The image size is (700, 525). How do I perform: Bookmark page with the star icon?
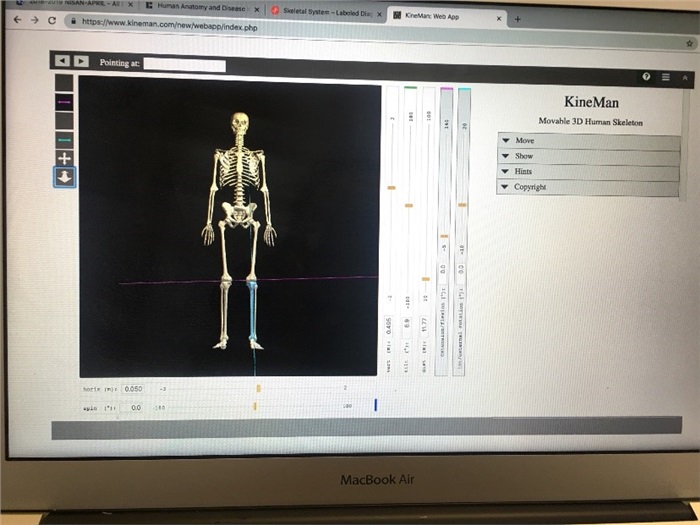pyautogui.click(x=689, y=43)
